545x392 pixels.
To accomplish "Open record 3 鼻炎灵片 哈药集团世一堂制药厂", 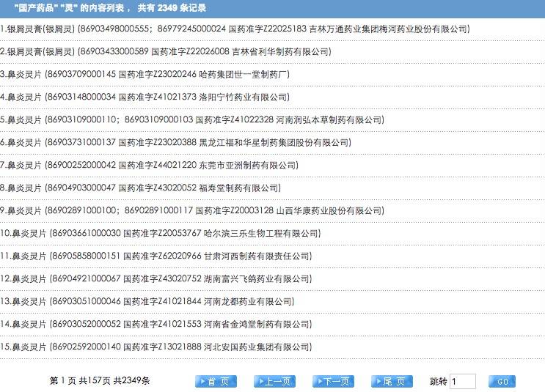I will (x=145, y=74).
